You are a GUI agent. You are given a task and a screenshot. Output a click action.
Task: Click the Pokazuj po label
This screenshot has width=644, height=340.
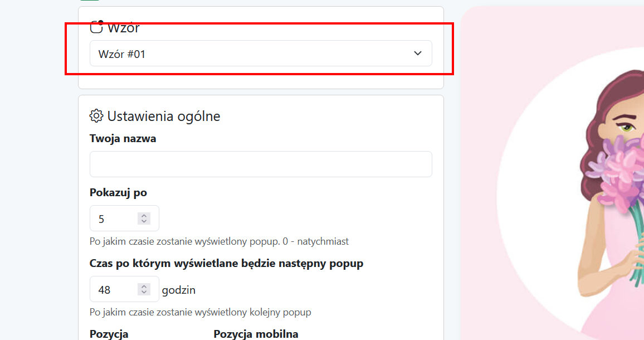(x=118, y=192)
